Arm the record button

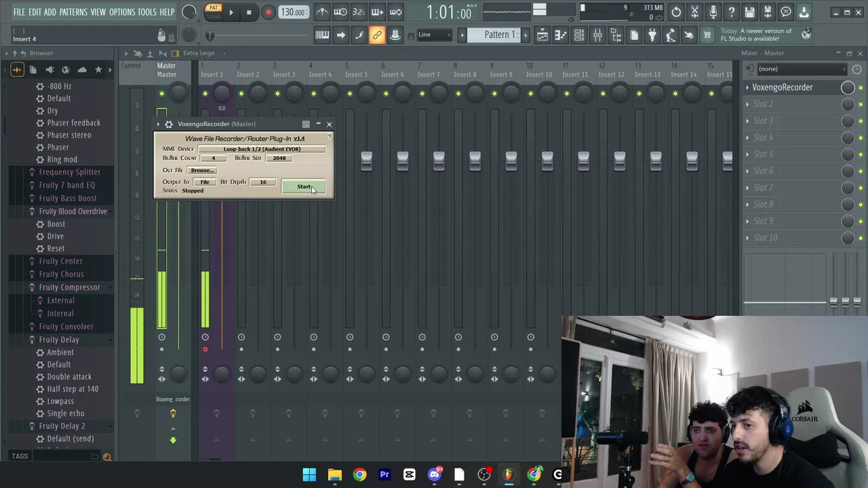coord(268,12)
